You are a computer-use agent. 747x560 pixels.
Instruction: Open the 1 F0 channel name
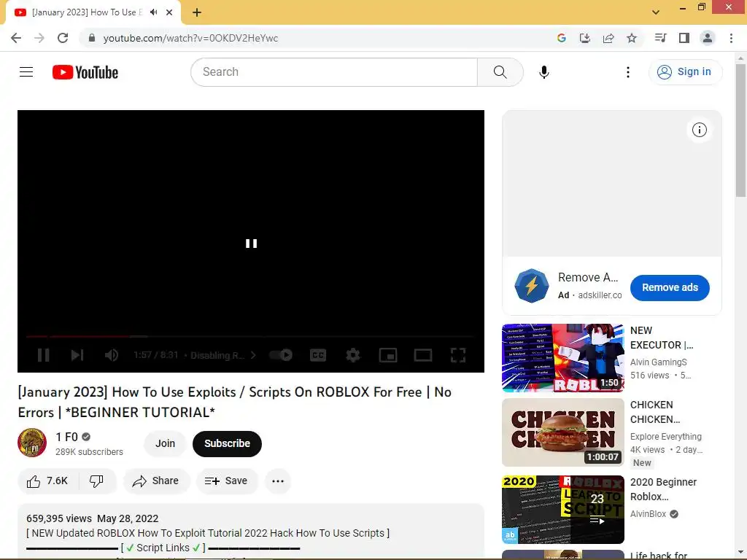tap(66, 437)
